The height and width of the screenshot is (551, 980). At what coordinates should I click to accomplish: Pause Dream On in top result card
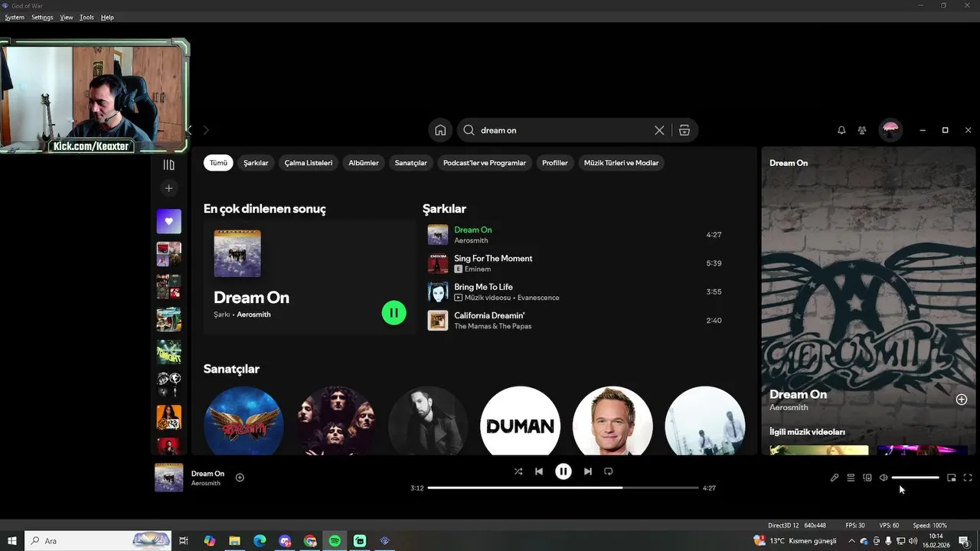pos(394,312)
